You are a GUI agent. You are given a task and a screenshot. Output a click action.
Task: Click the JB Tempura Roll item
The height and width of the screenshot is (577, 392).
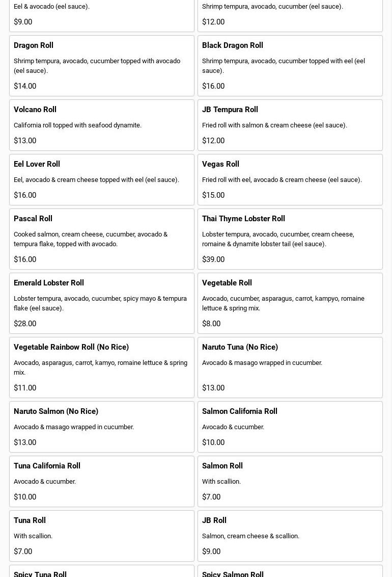click(290, 125)
